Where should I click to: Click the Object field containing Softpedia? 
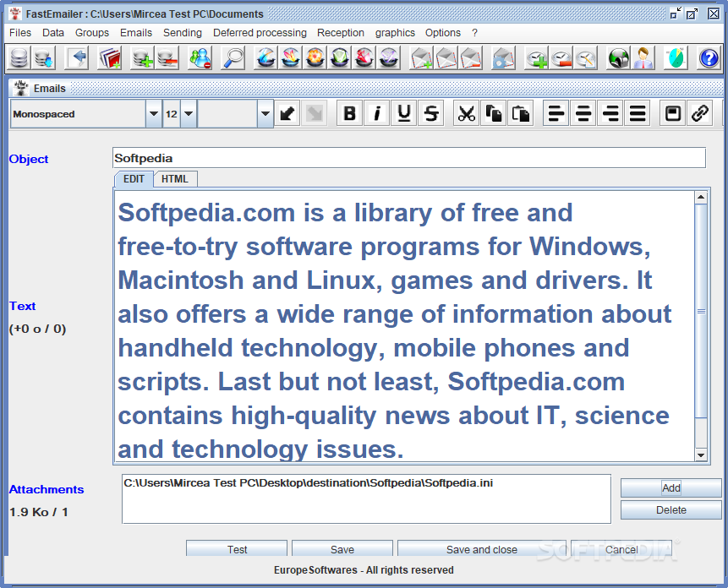(x=409, y=158)
